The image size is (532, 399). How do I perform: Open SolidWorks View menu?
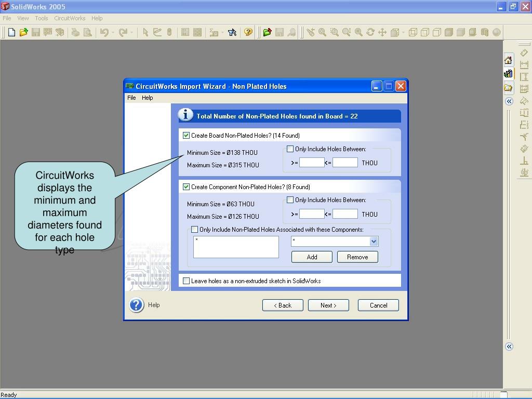tap(23, 18)
